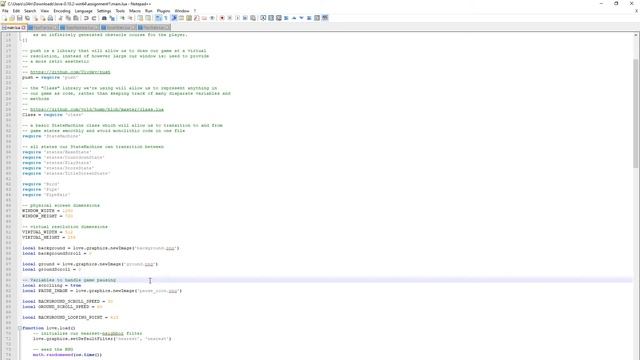Click the math.randomseed line
The image size is (640, 360).
tap(67, 355)
